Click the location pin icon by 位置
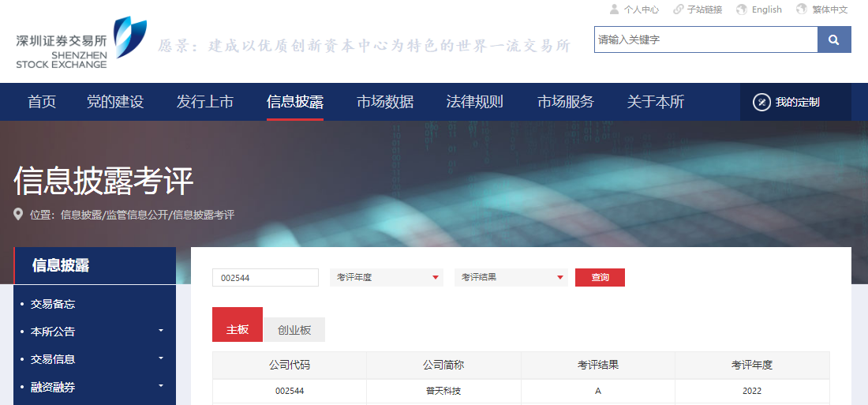Image resolution: width=868 pixels, height=405 pixels. click(18, 215)
